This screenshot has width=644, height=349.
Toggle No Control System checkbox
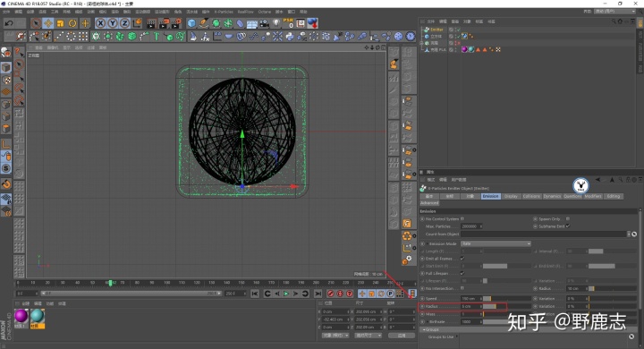pyautogui.click(x=462, y=218)
